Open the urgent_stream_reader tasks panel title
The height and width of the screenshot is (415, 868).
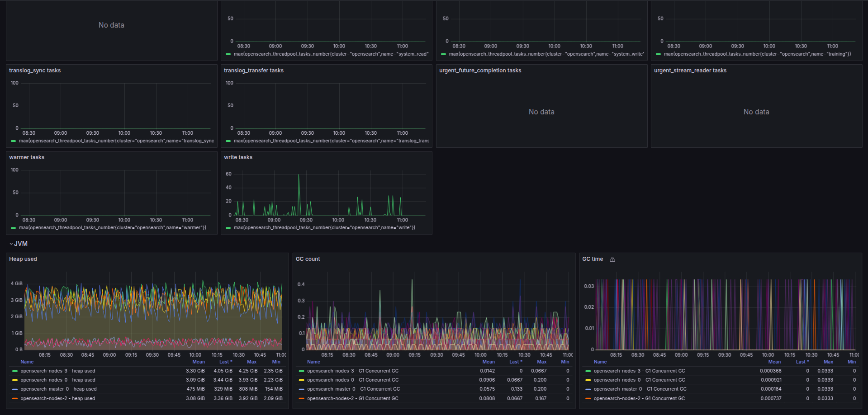(690, 71)
